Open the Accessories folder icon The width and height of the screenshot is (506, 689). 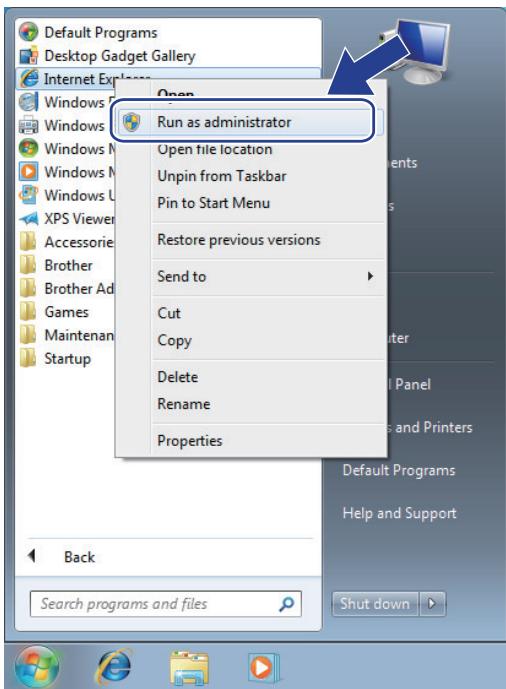click(28, 242)
